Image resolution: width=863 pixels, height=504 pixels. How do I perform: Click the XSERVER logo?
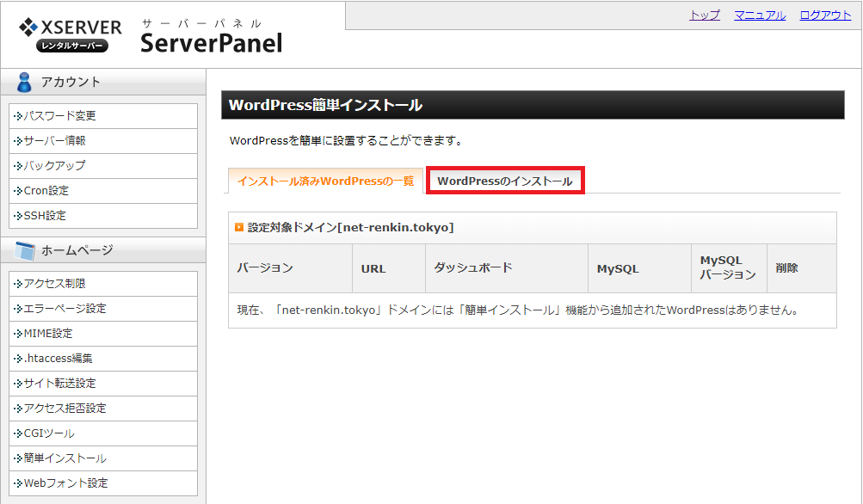click(x=71, y=35)
